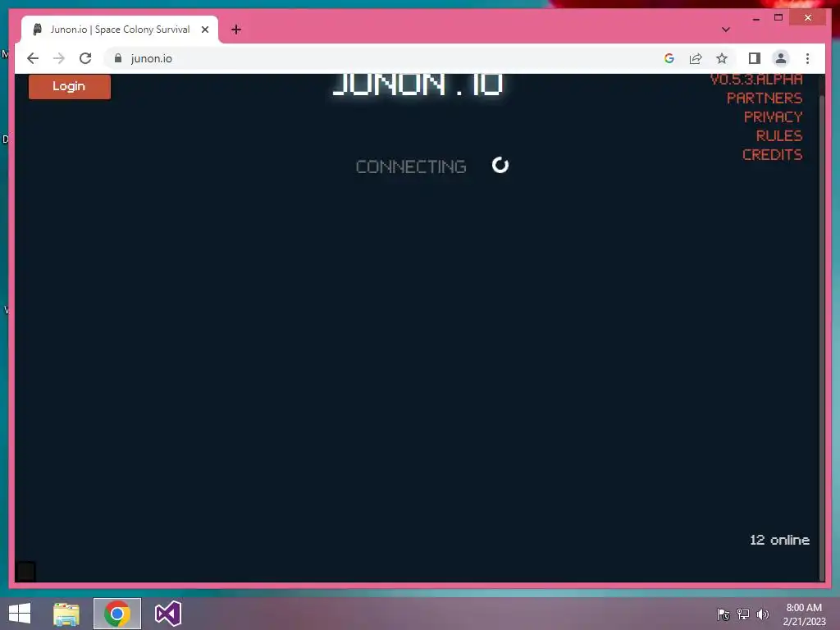Maximize the Chrome window

tap(778, 18)
